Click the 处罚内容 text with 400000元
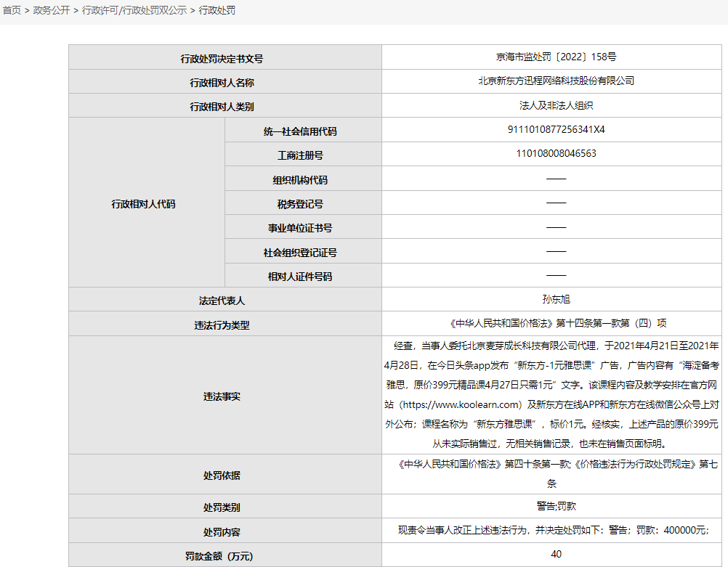This screenshot has height=567, width=728. pyautogui.click(x=556, y=530)
